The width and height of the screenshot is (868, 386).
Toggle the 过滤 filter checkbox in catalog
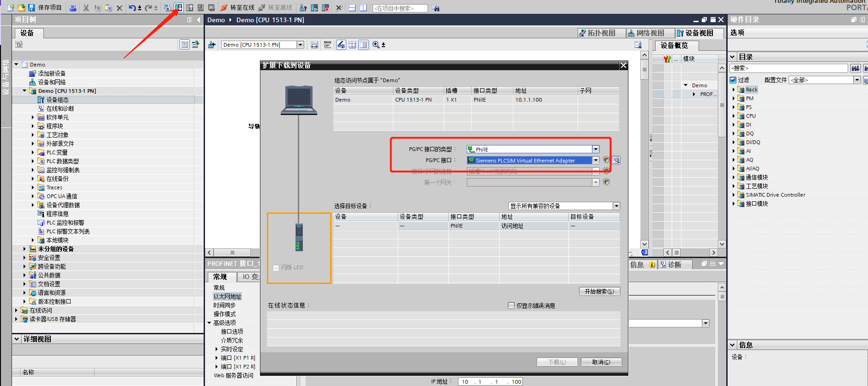tap(733, 80)
